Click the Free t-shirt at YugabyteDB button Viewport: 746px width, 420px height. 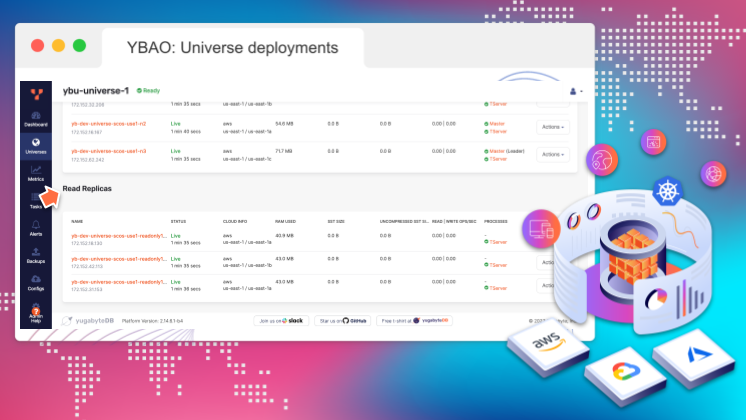point(414,321)
